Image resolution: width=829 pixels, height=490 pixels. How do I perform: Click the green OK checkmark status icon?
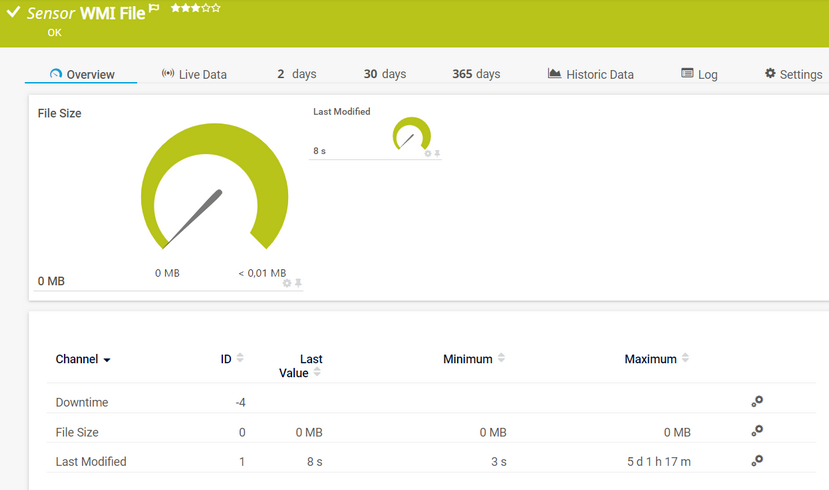(x=13, y=12)
